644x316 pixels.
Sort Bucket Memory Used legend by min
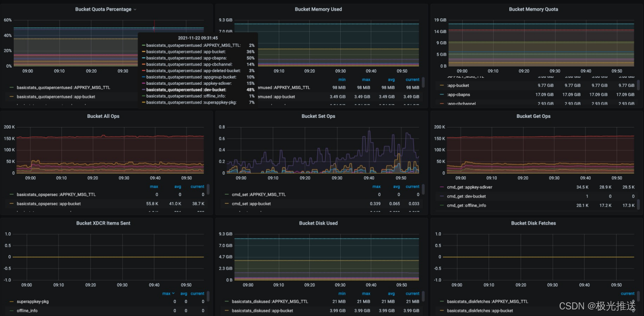coord(342,79)
